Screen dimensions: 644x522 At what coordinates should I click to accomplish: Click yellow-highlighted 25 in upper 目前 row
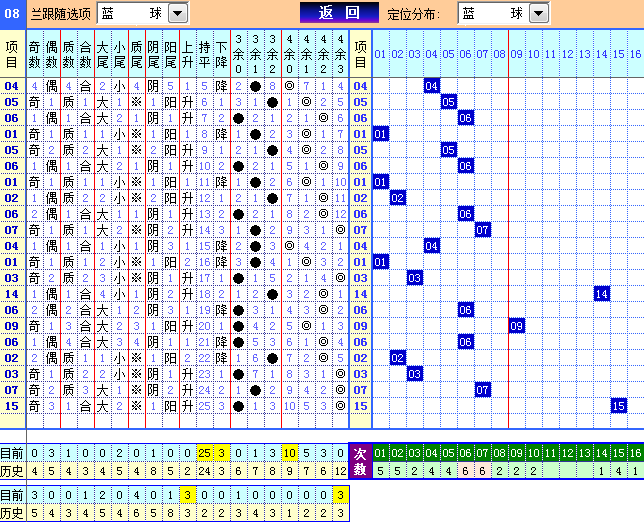(205, 453)
